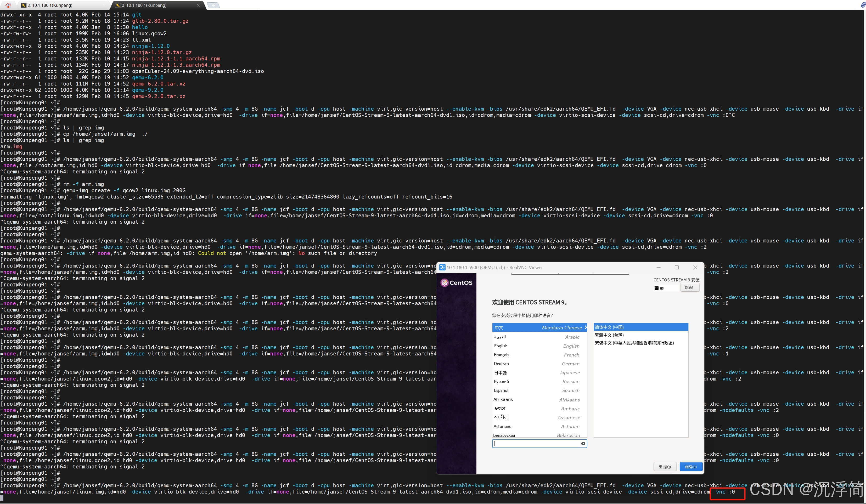Select 繁體中文 (台灣) locale
This screenshot has height=504, width=866.
click(609, 335)
